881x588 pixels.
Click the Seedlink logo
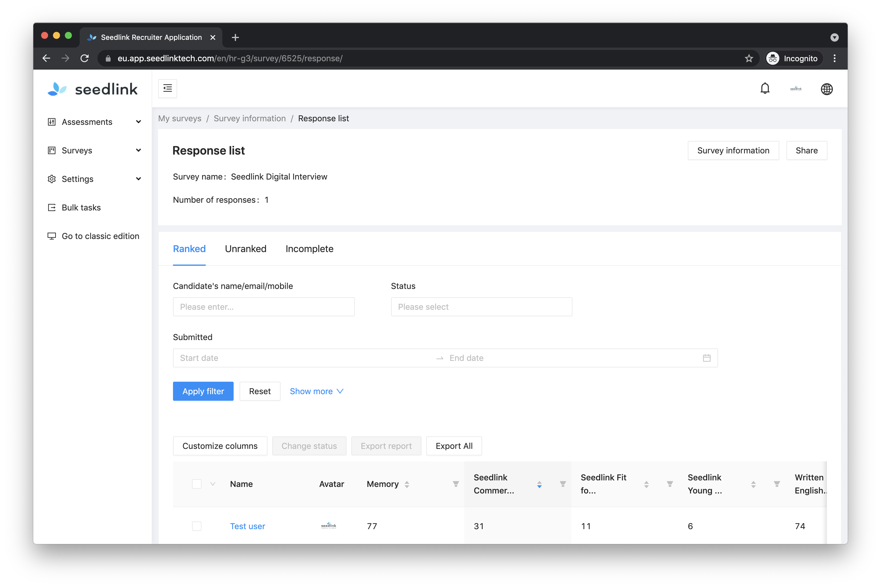point(93,89)
